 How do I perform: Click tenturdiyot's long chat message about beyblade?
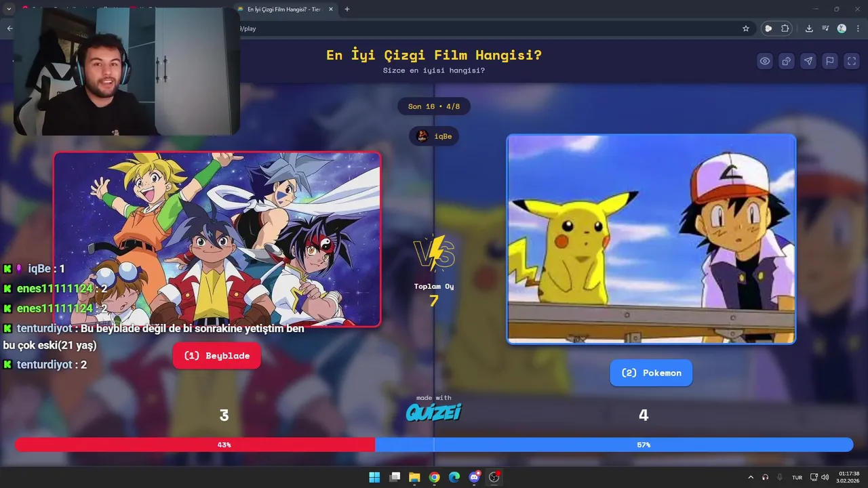pyautogui.click(x=154, y=337)
